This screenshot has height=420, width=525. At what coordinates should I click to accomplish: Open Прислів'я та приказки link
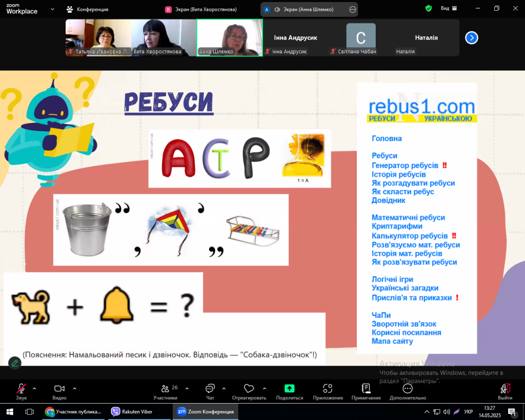pyautogui.click(x=412, y=298)
